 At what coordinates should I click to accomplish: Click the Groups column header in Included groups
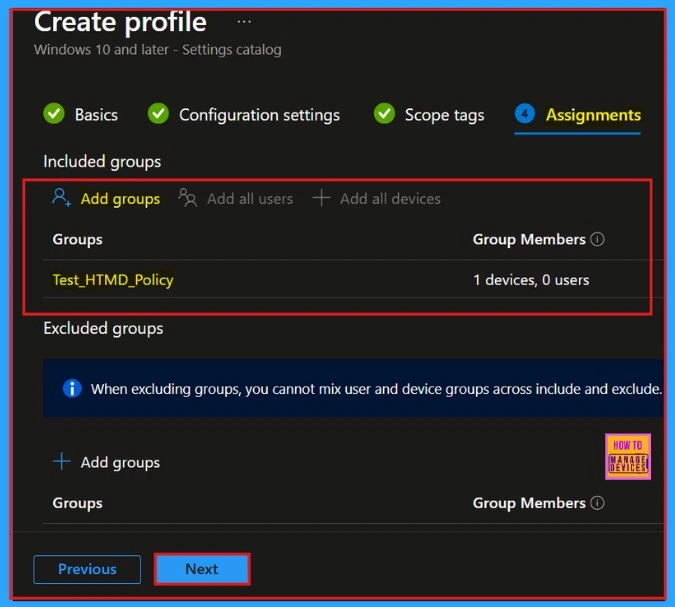click(77, 239)
